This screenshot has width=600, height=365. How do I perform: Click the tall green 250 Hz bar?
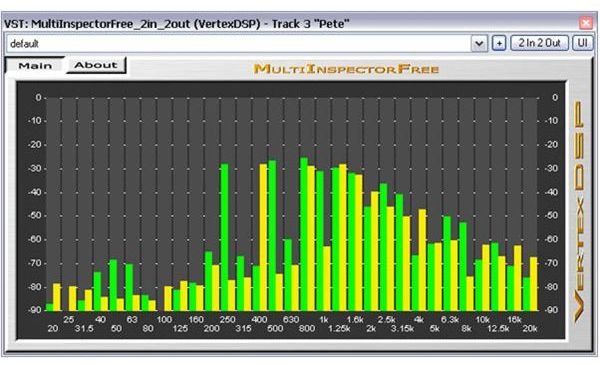(224, 237)
